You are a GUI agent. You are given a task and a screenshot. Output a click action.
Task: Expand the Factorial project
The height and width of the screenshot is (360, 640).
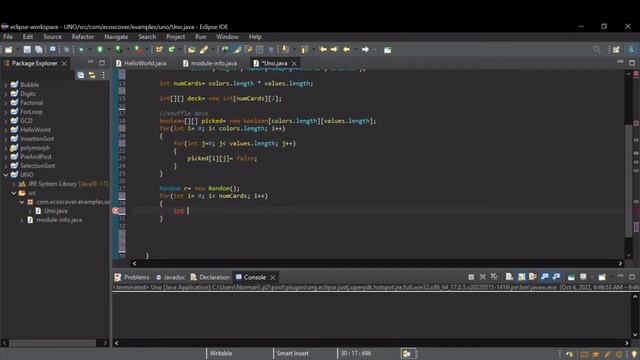click(x=6, y=103)
